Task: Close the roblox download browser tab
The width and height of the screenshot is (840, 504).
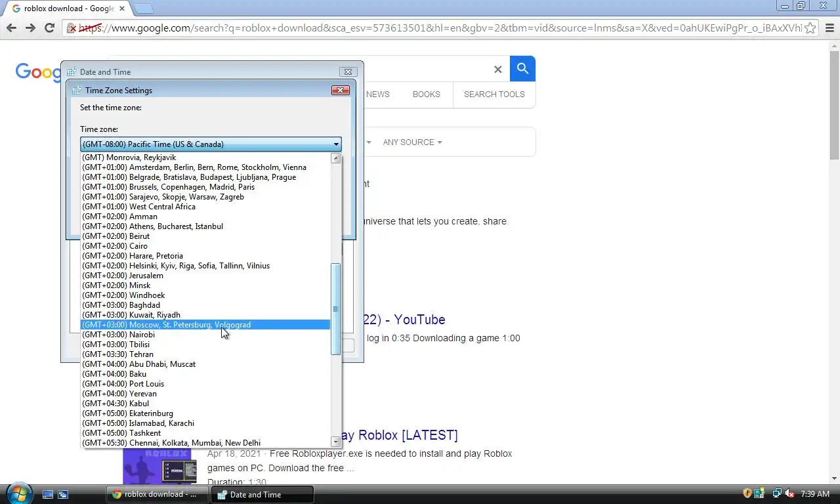Action: pos(121,9)
